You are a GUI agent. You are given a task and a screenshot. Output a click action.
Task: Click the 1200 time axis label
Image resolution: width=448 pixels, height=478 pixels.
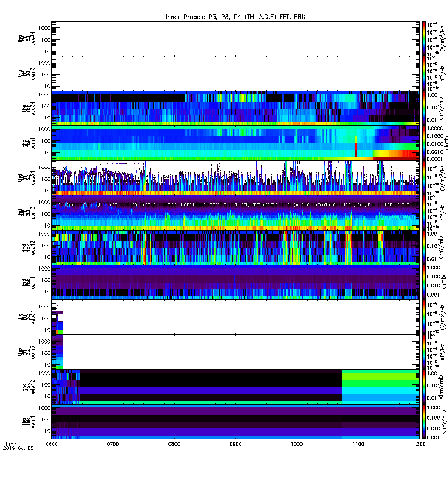tap(419, 444)
